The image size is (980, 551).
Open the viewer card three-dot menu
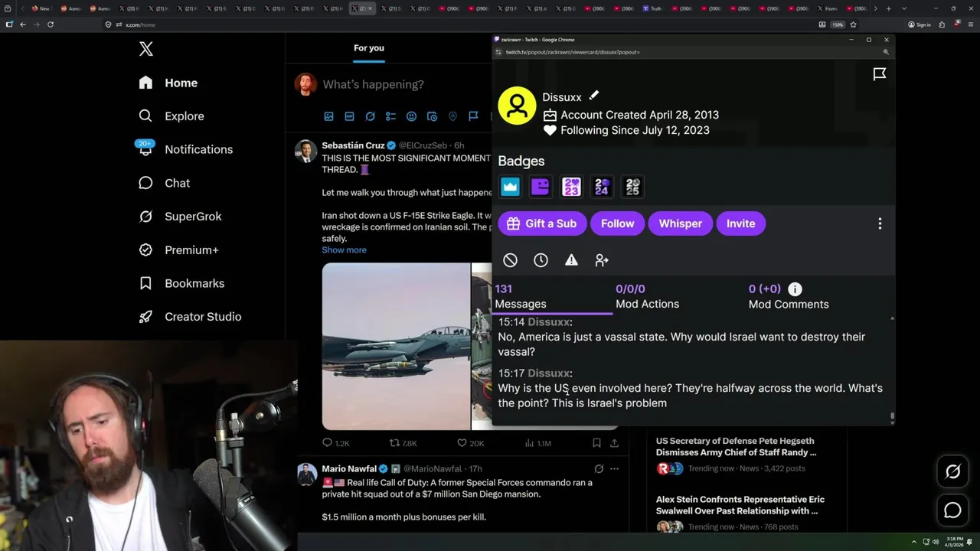(880, 223)
